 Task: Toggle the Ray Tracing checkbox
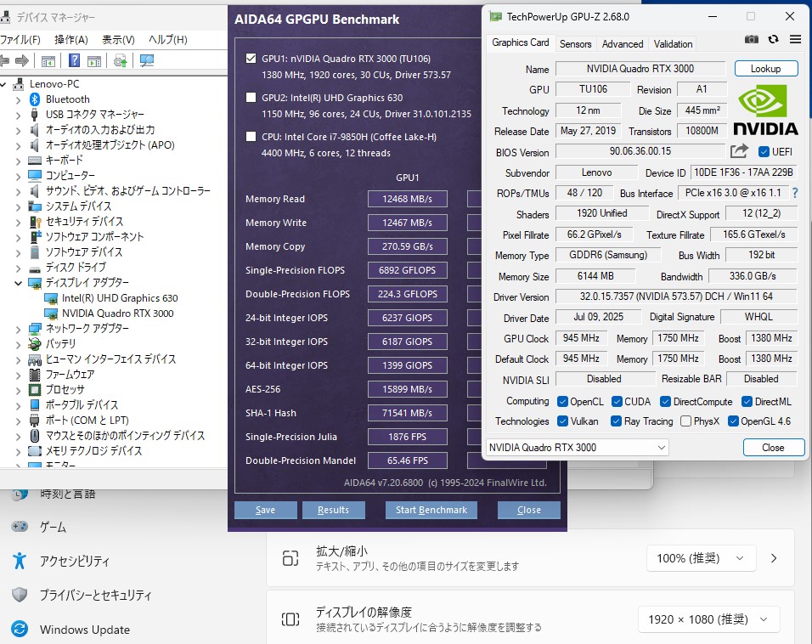(x=616, y=421)
